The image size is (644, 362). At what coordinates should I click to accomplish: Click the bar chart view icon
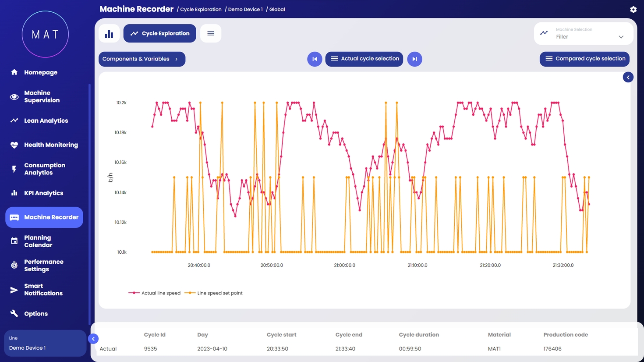click(109, 33)
